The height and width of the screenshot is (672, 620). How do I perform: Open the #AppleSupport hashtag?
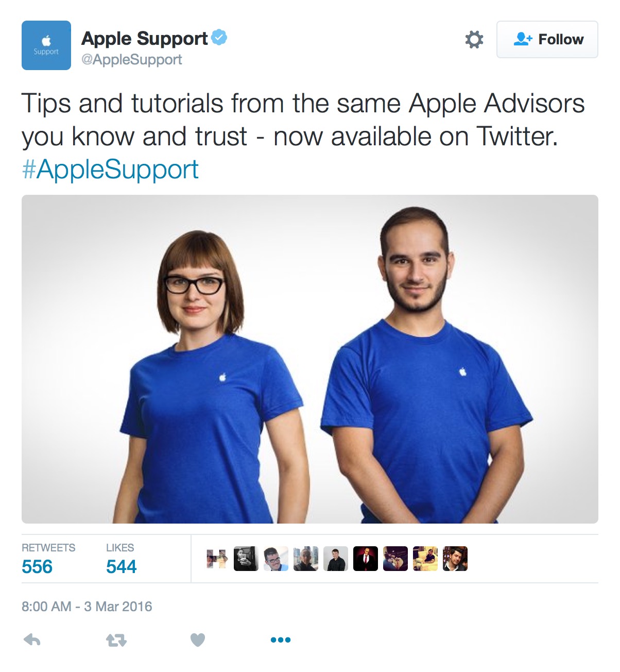click(110, 169)
